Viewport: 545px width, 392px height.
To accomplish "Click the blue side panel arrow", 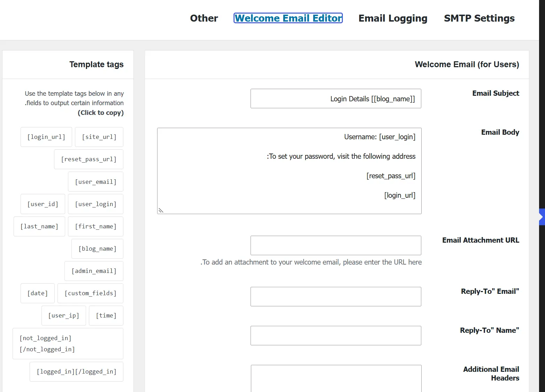I will click(x=542, y=217).
